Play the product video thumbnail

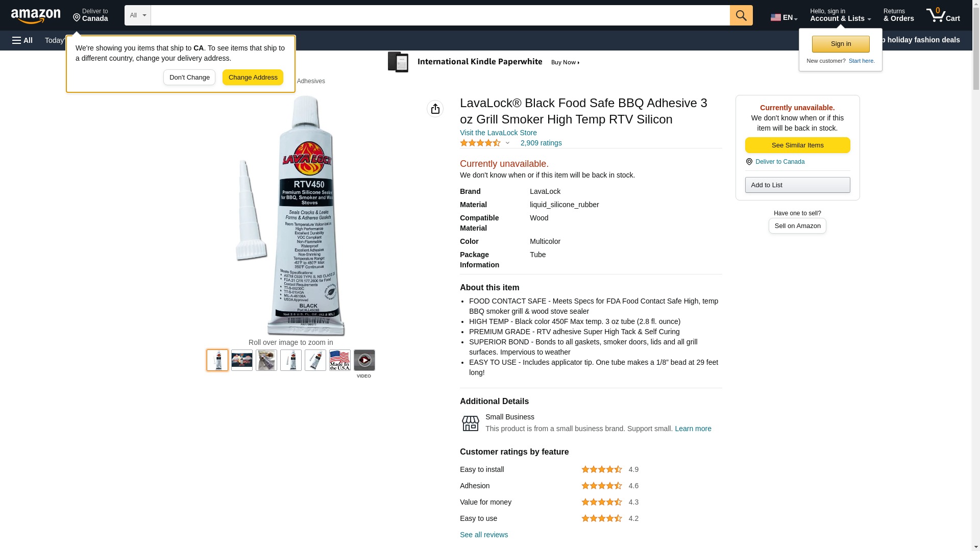(x=364, y=360)
